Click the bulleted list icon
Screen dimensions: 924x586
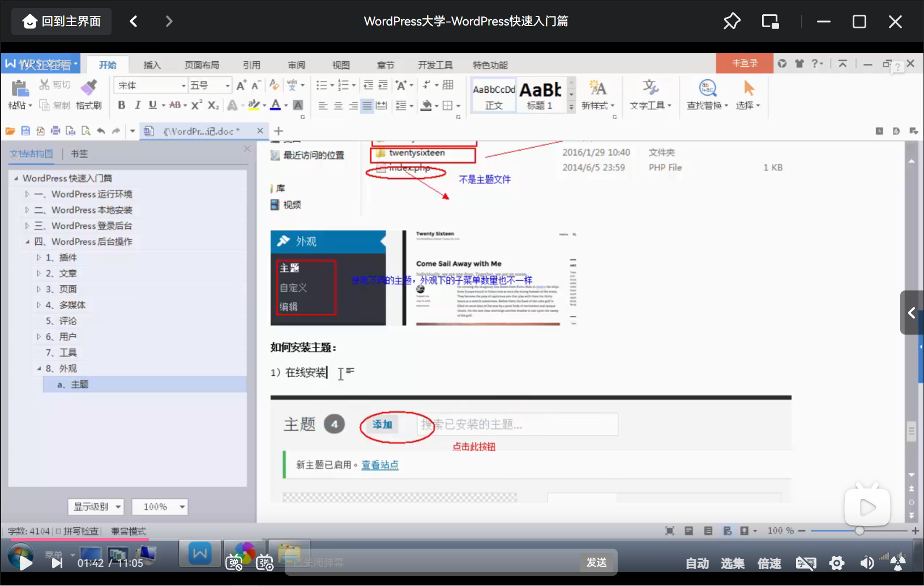pos(322,85)
